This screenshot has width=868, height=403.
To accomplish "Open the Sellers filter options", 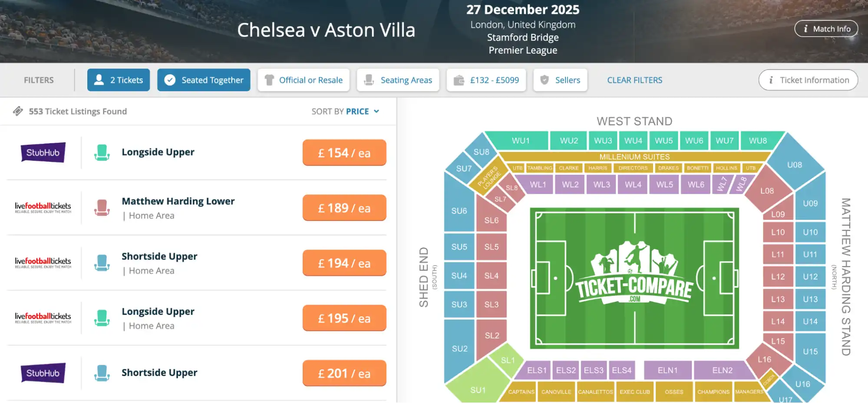I will pyautogui.click(x=560, y=80).
